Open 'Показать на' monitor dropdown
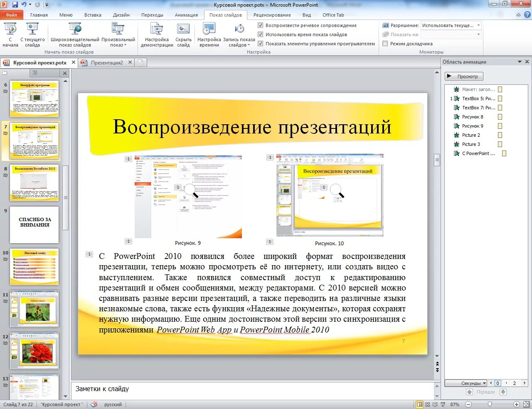The width and height of the screenshot is (532, 409). click(451, 34)
